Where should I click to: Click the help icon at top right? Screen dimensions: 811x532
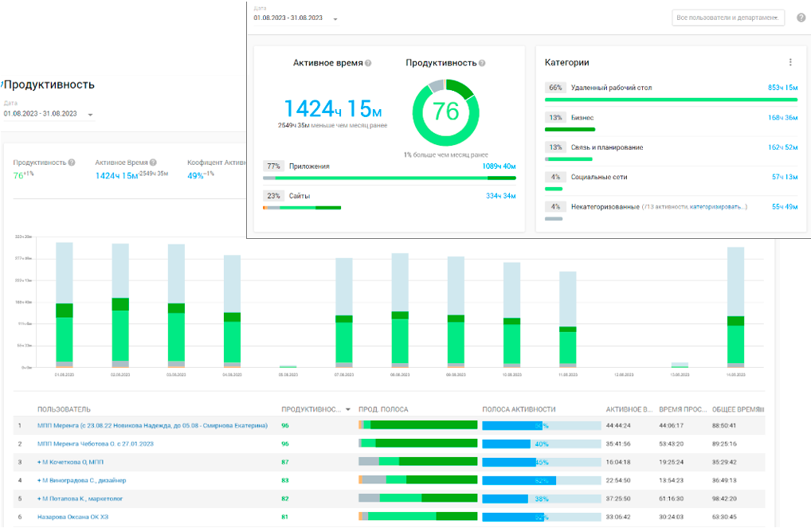pos(801,18)
